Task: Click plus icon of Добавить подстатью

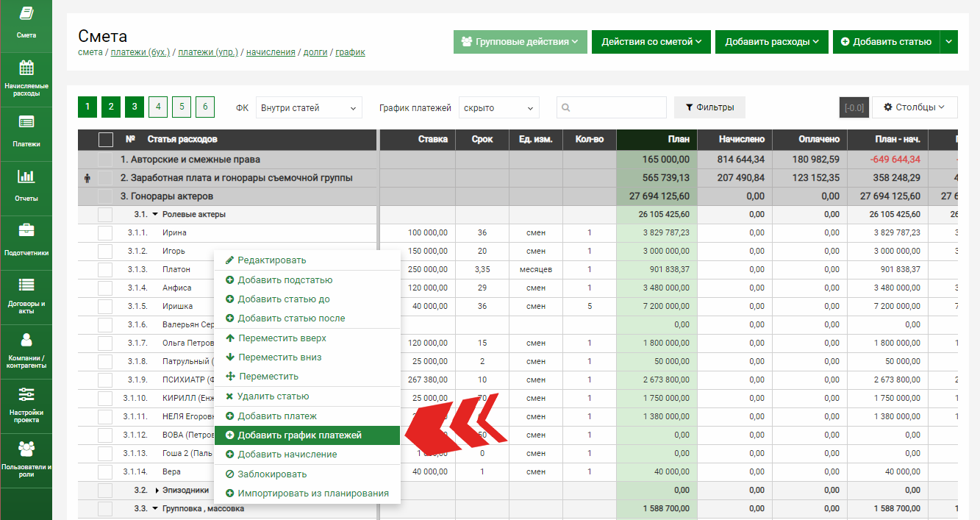Action: (229, 280)
